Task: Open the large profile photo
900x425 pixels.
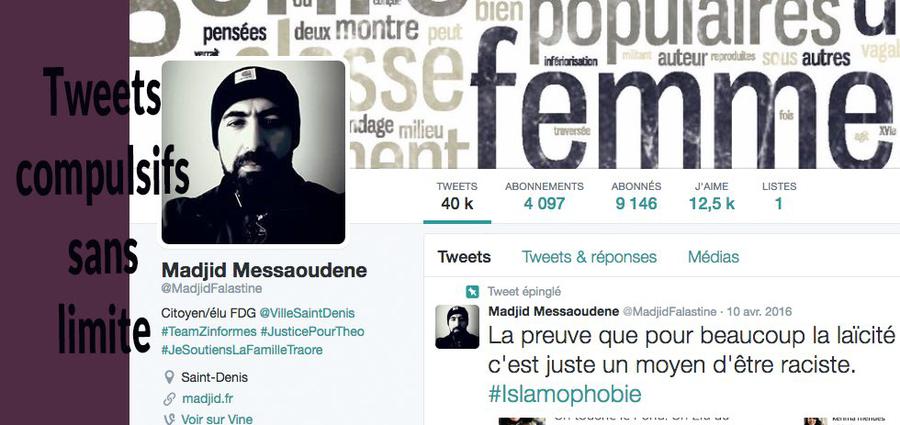Action: [254, 152]
